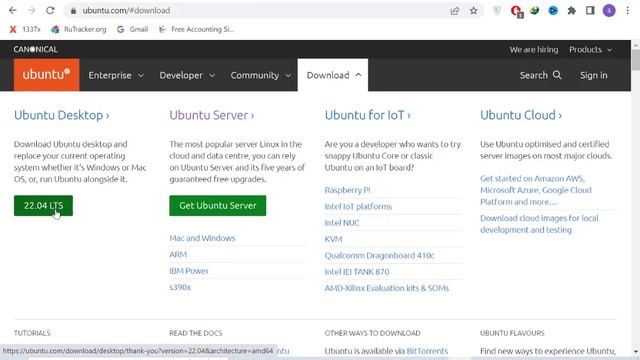Open the Extensions puzzle piece menu
The height and width of the screenshot is (360, 640).
click(x=572, y=11)
